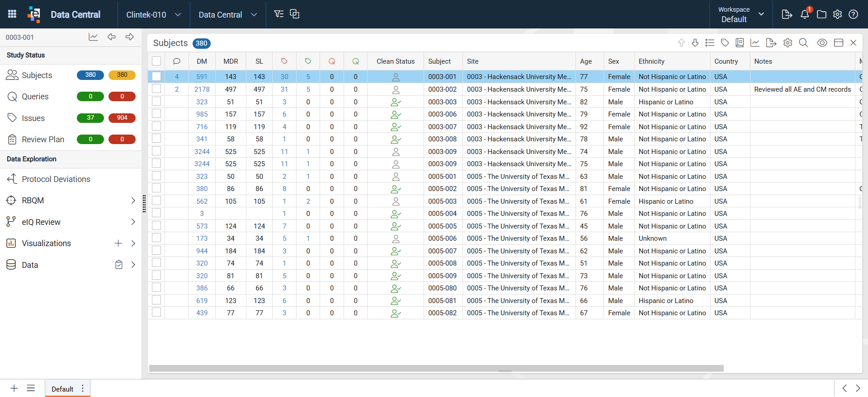The width and height of the screenshot is (868, 397).
Task: Add a new tab with plus button
Action: [14, 388]
